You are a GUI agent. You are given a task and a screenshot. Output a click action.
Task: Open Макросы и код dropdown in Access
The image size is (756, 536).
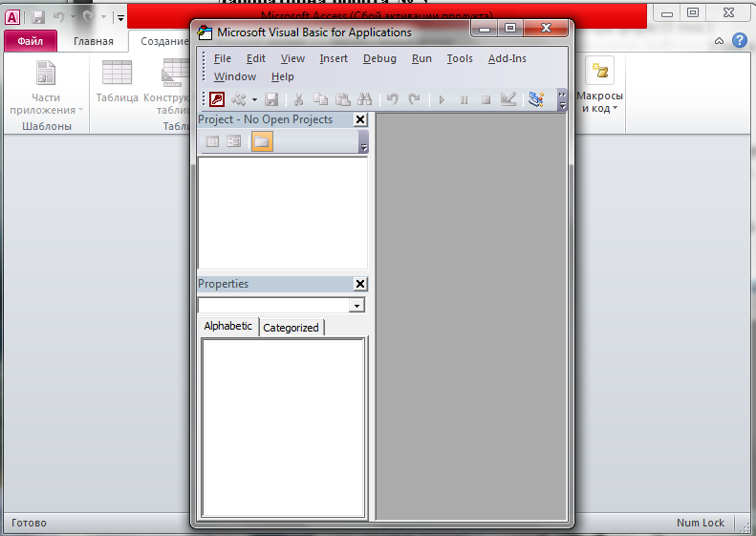pos(600,85)
